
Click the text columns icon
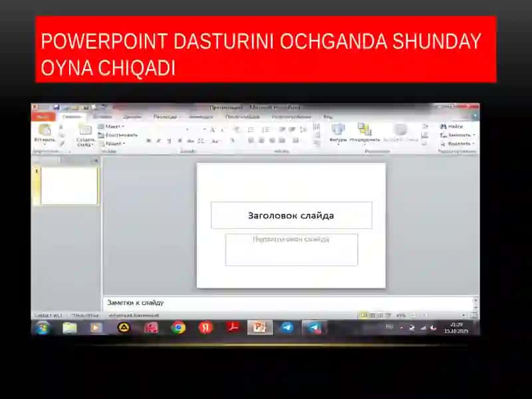tap(296, 140)
